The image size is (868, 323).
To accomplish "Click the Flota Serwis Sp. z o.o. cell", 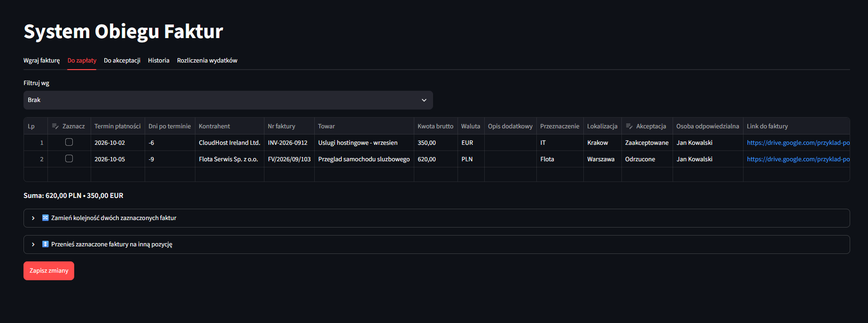I will (230, 159).
